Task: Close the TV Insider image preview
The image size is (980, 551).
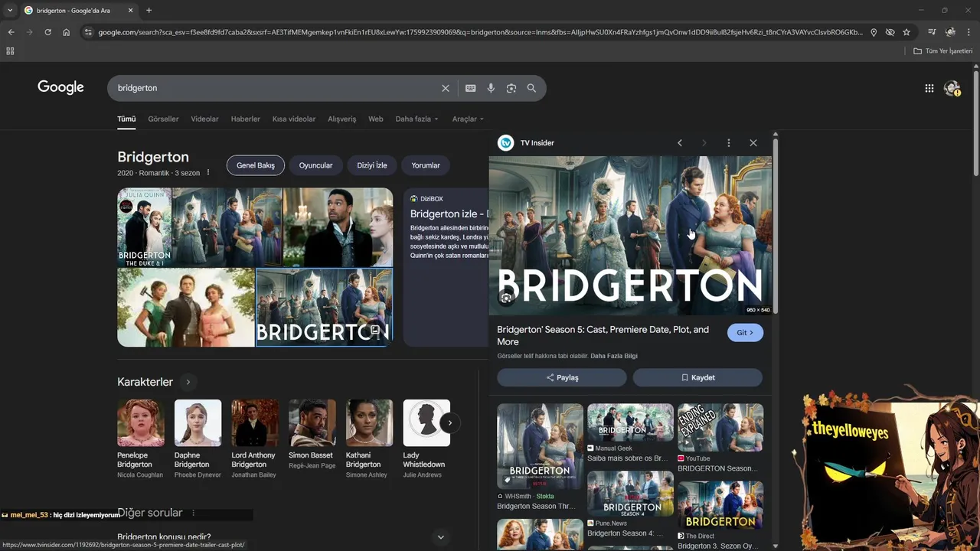Action: pos(753,143)
